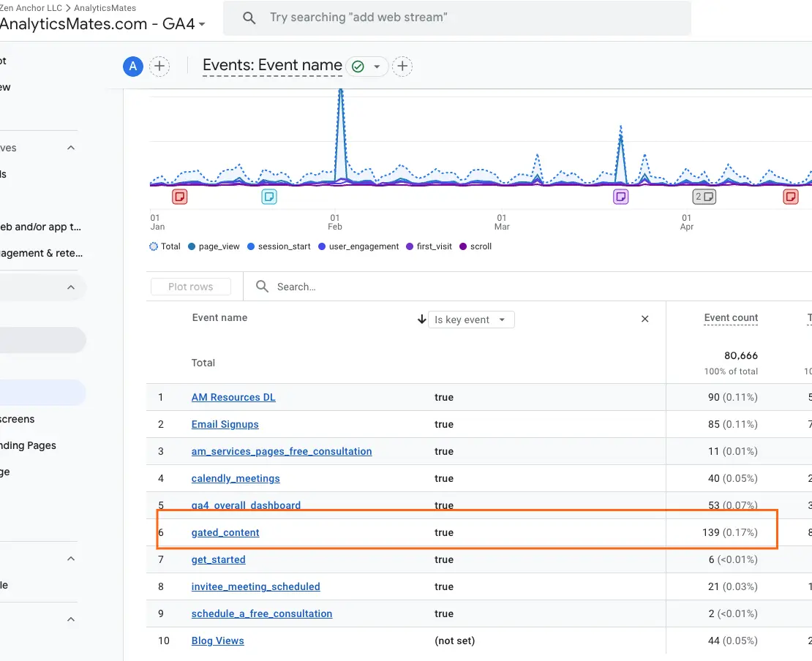Toggle the scroll legend series
This screenshot has width=812, height=661.
(x=475, y=246)
